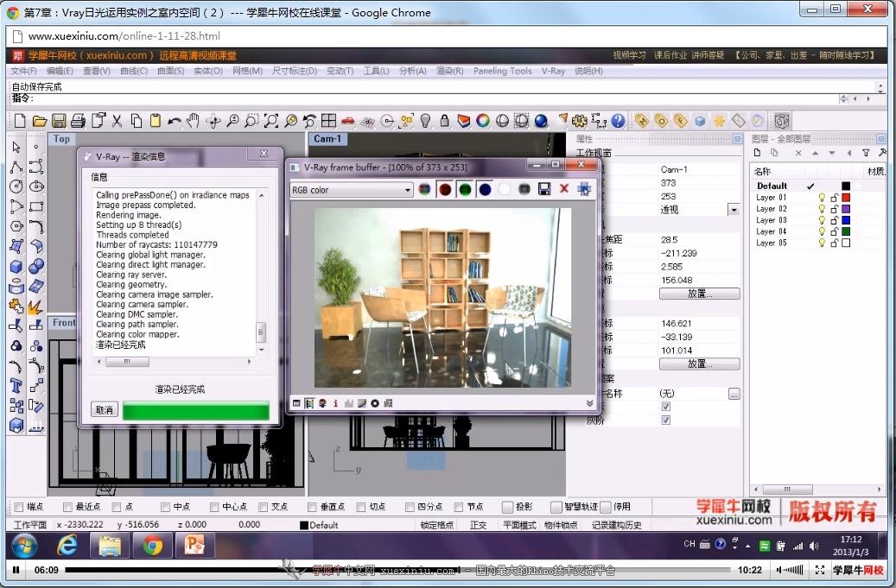Click the New Layer icon in layers panel
Image resolution: width=896 pixels, height=588 pixels.
tap(757, 153)
